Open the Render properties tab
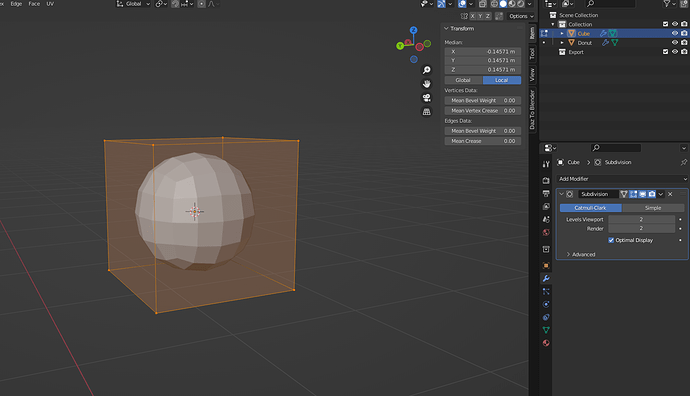The height and width of the screenshot is (396, 690). click(x=546, y=180)
